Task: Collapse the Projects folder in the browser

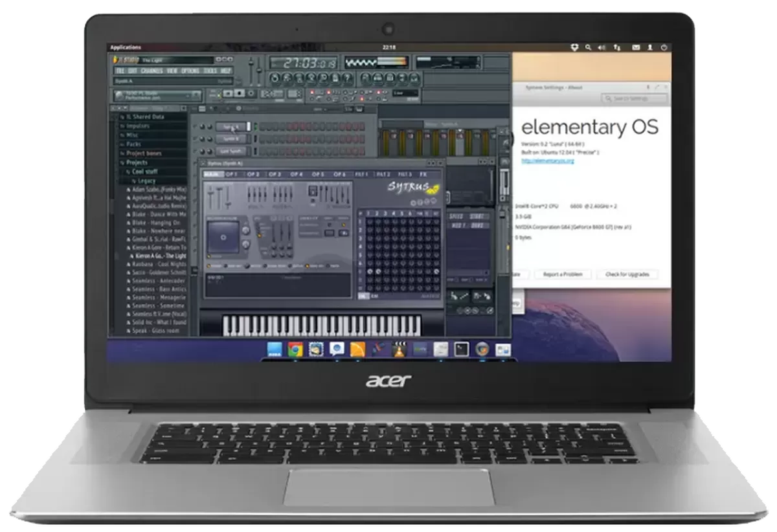Action: (137, 162)
